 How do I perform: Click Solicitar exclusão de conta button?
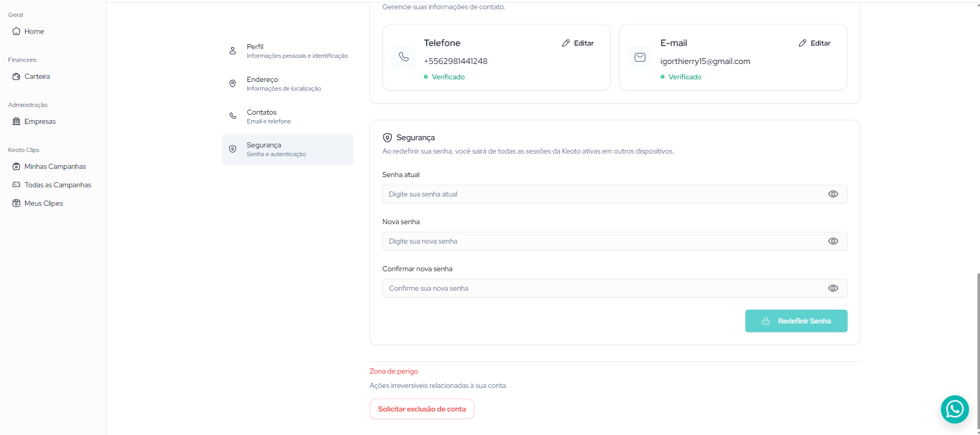422,409
